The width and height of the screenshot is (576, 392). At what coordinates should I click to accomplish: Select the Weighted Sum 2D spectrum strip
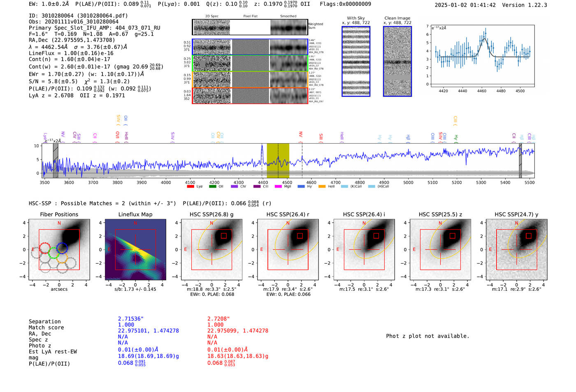point(250,27)
